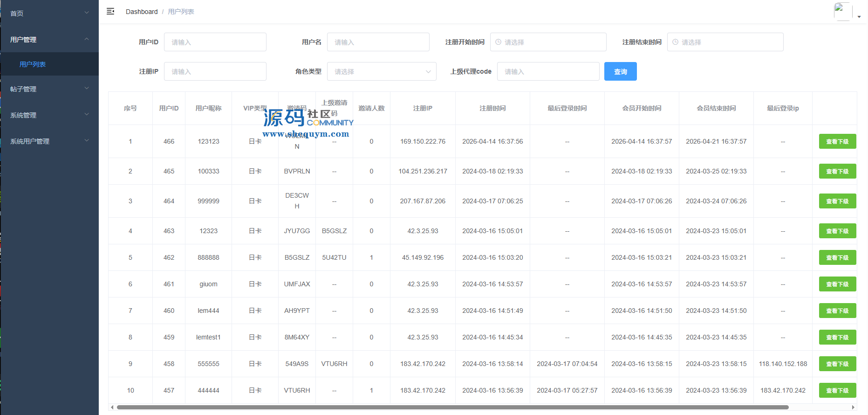Collapse the 用户管理 sidebar menu
The height and width of the screenshot is (415, 868).
49,40
